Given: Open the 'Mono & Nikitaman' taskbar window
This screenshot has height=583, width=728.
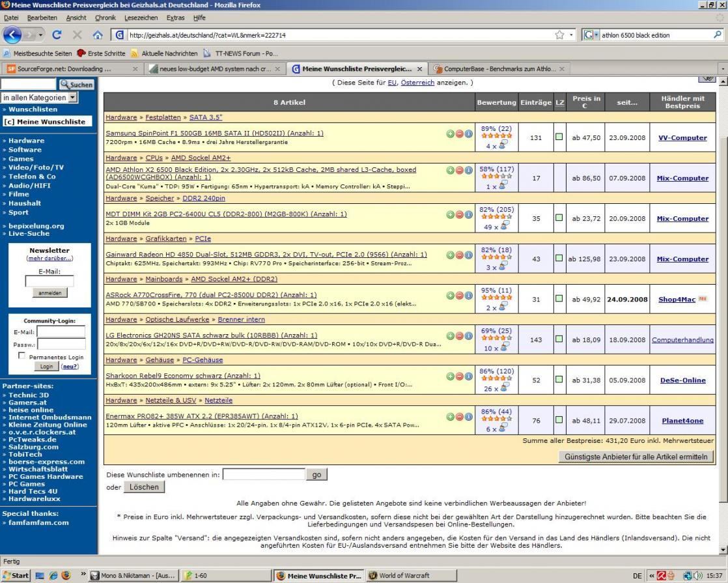Looking at the screenshot, I should (x=133, y=576).
